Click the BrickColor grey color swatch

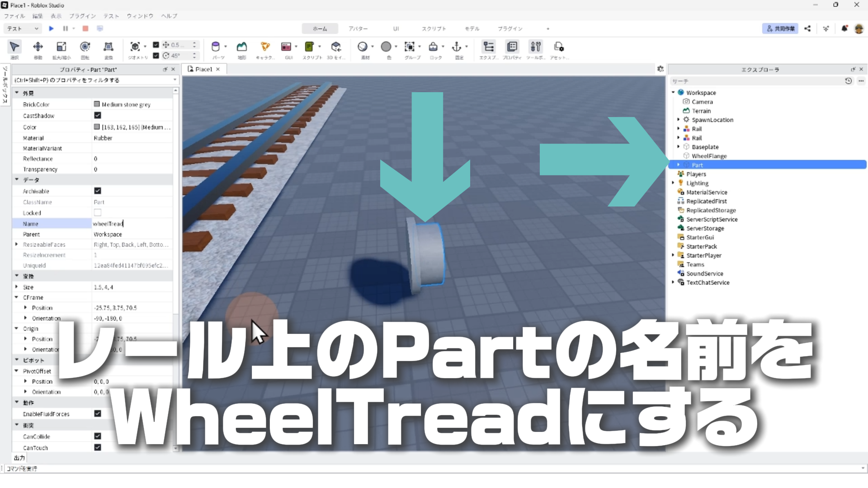pyautogui.click(x=97, y=104)
